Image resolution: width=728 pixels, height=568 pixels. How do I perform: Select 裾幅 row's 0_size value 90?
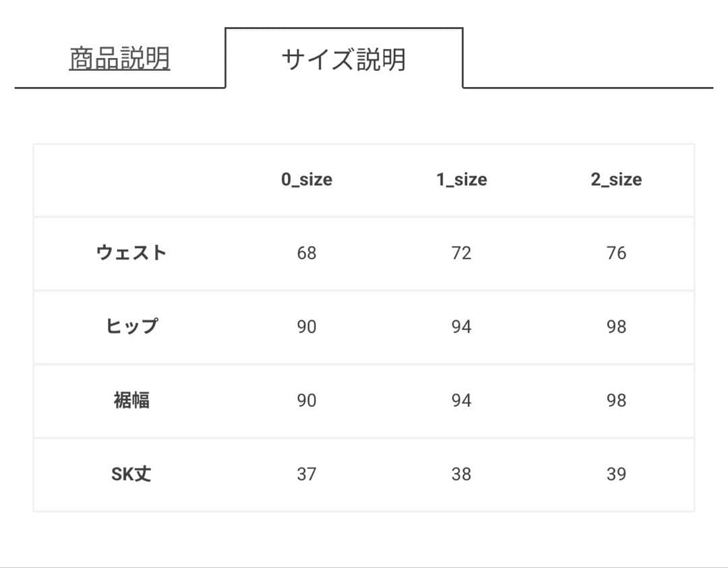[x=307, y=400]
